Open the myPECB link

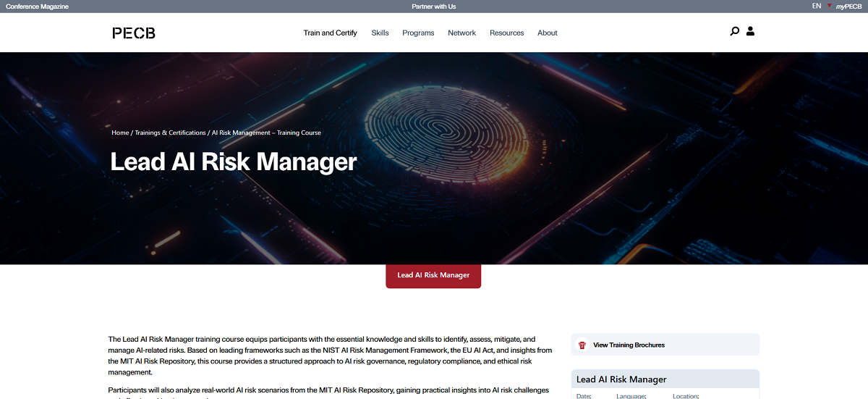849,7
